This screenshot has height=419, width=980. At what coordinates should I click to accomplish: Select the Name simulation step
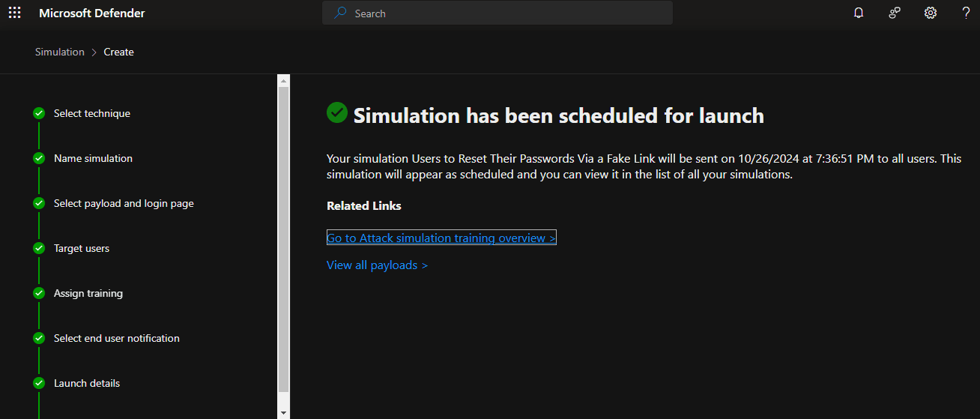tap(93, 158)
